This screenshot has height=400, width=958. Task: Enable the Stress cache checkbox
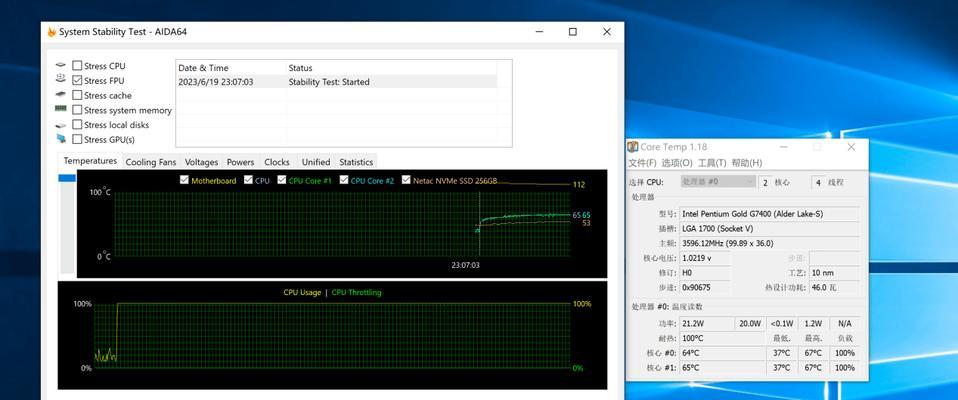click(x=77, y=95)
